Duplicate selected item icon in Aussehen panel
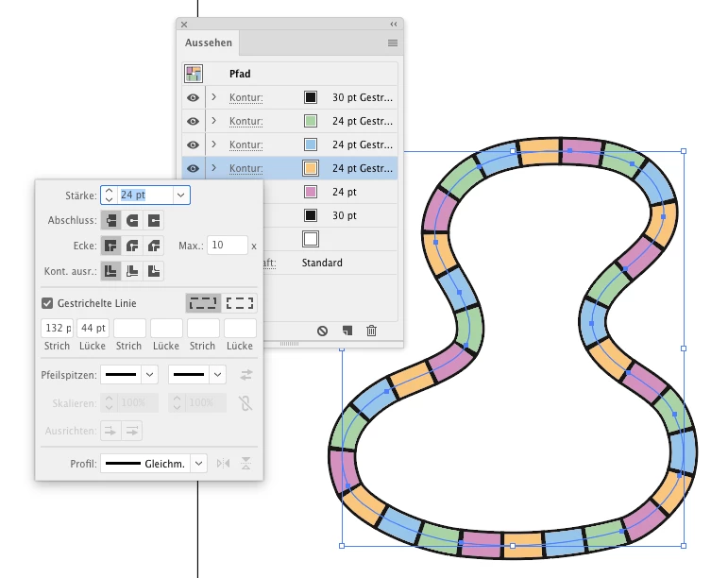 point(347,331)
